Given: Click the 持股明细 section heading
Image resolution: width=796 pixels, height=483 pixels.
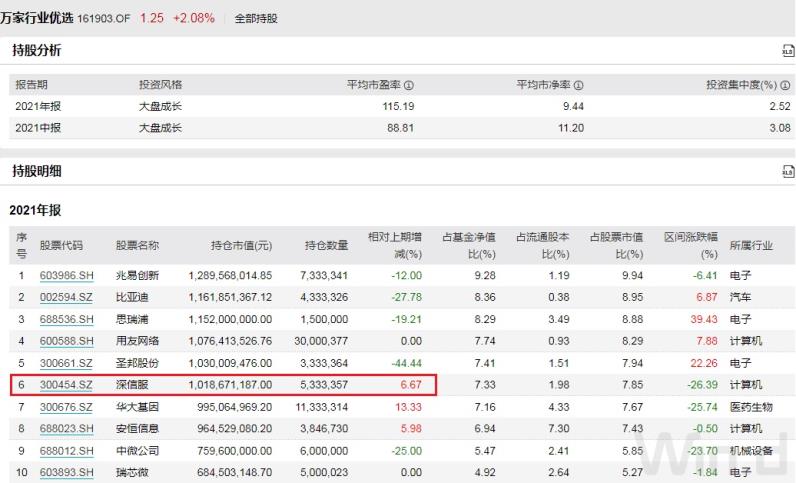Looking at the screenshot, I should pyautogui.click(x=37, y=172).
